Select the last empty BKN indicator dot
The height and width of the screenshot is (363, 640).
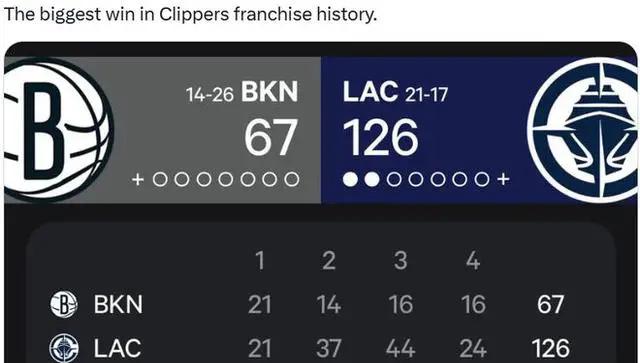291,179
